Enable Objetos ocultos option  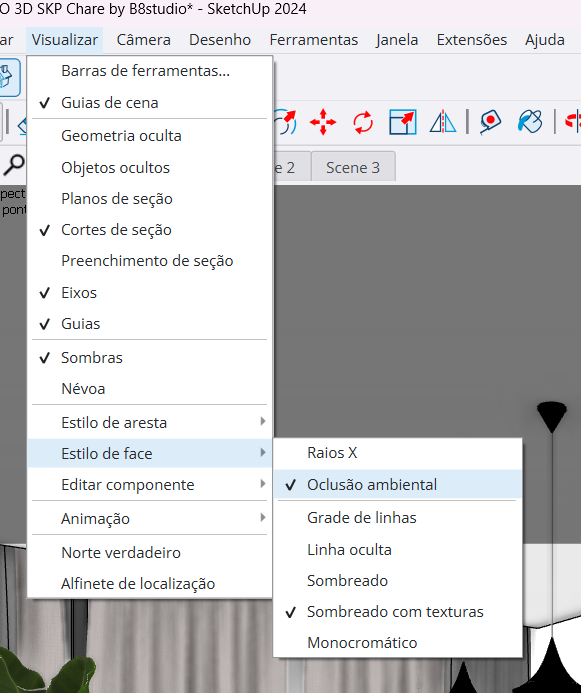click(x=150, y=168)
